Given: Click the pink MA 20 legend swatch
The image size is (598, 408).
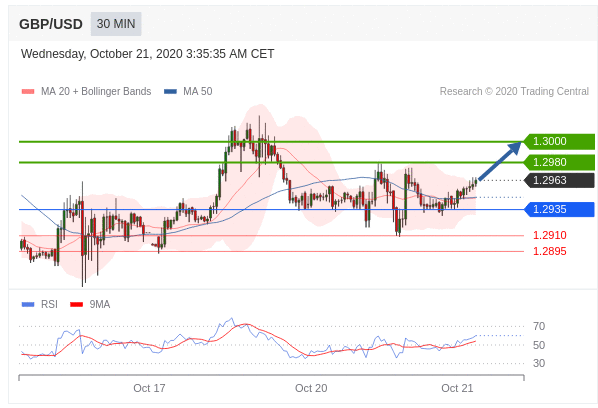Looking at the screenshot, I should tap(28, 92).
